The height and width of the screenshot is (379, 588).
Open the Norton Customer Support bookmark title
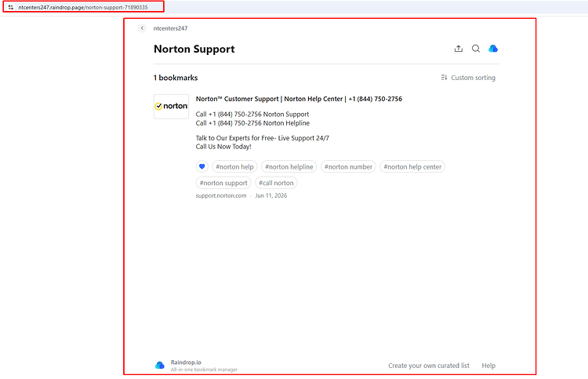point(299,99)
